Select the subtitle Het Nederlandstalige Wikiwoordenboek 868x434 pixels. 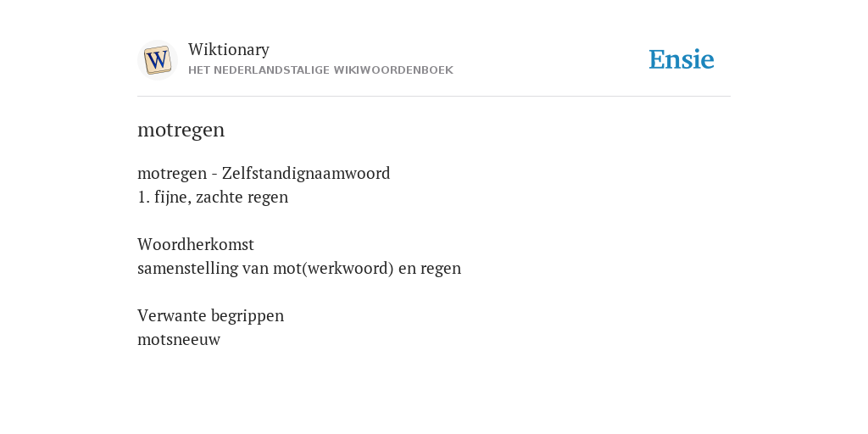[320, 70]
